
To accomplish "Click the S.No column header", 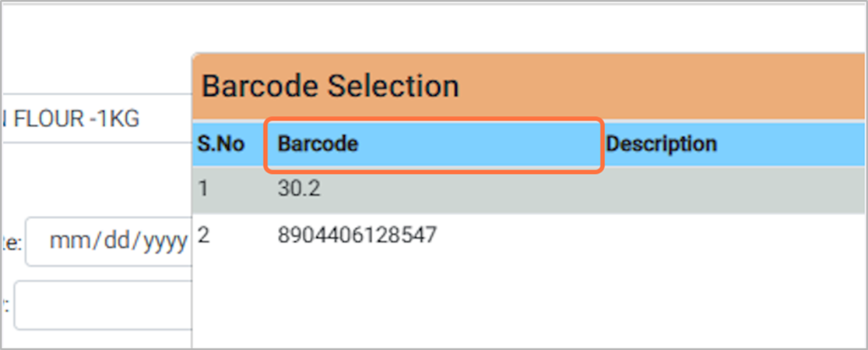I will coord(221,144).
